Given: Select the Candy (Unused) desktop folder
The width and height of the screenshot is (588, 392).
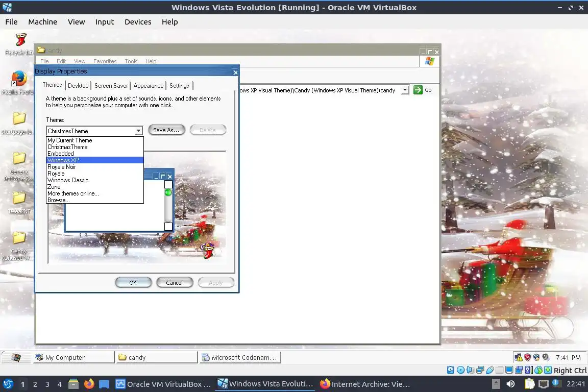Looking at the screenshot, I should [18, 246].
